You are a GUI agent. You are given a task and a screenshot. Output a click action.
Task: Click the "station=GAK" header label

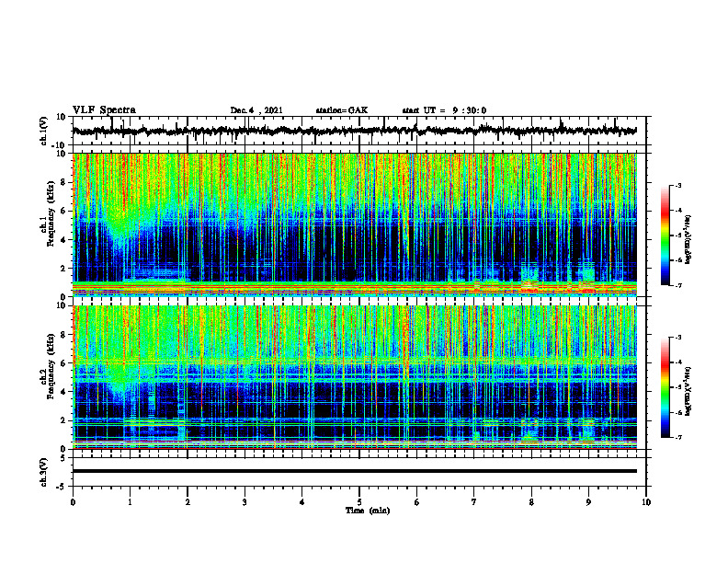coord(342,110)
